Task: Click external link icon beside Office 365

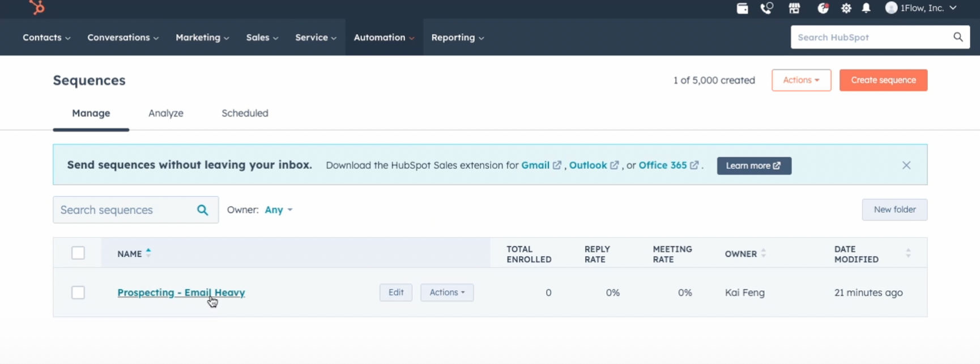Action: pos(694,165)
